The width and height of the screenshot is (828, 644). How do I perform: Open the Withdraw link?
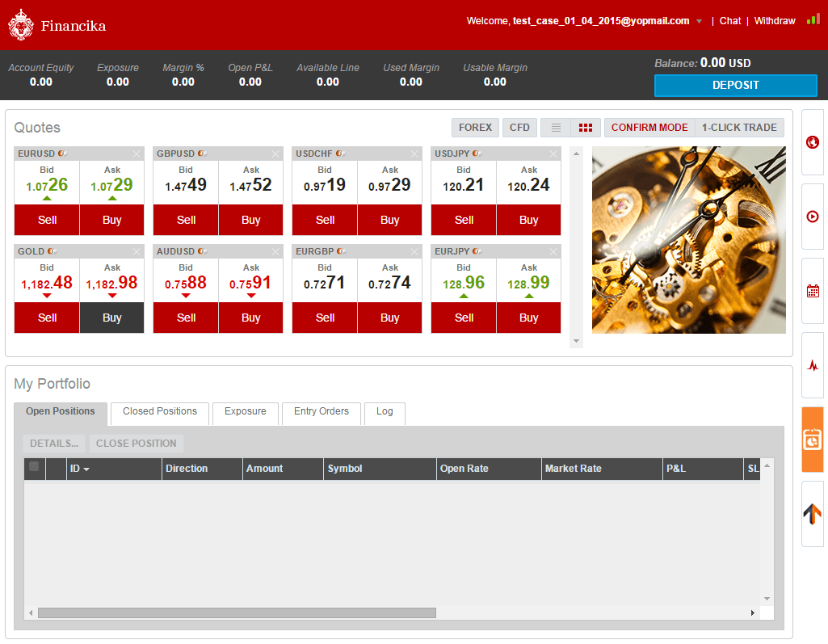774,21
